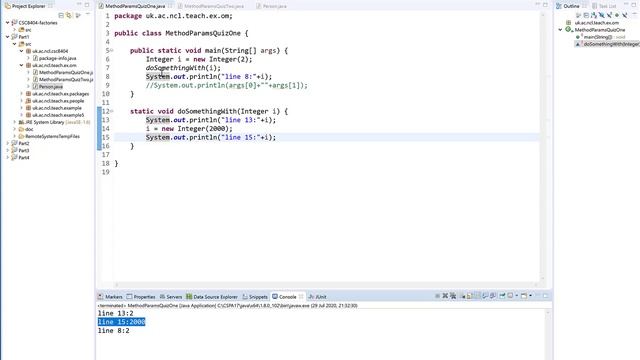Viewport: 640px width, 360px height.
Task: Expand the Part4 project
Action: coord(8,157)
